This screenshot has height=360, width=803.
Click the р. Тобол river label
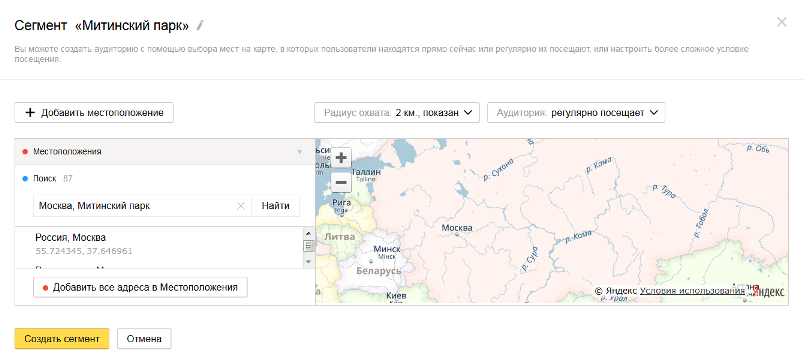tap(703, 222)
